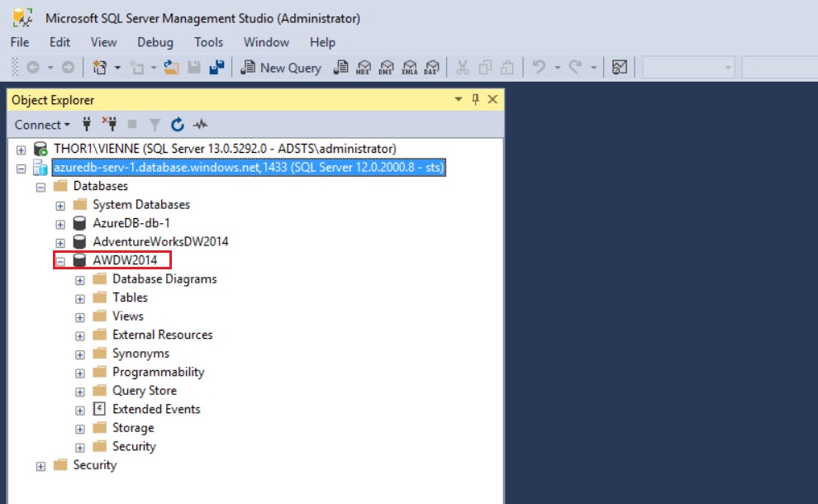
Task: Open the Debug menu
Action: 155,42
